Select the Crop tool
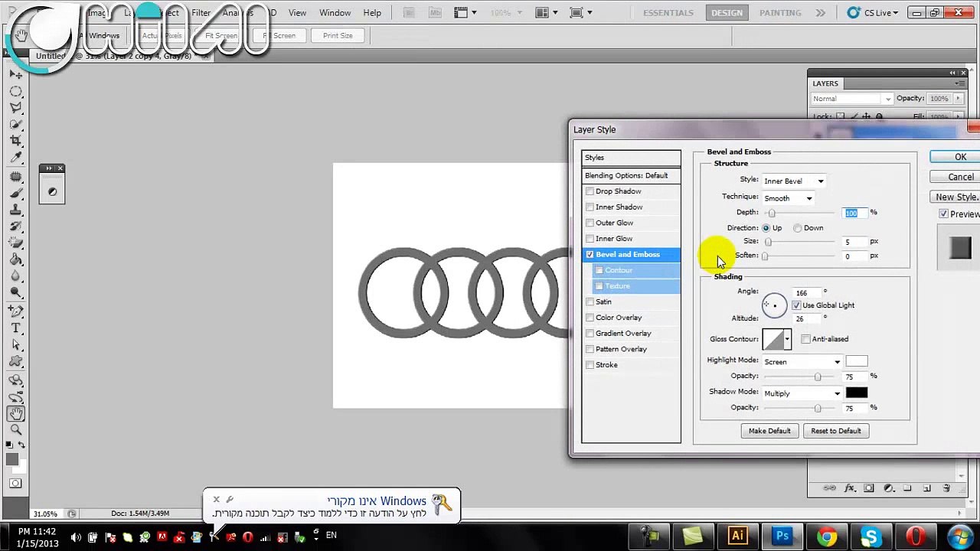 (x=15, y=141)
